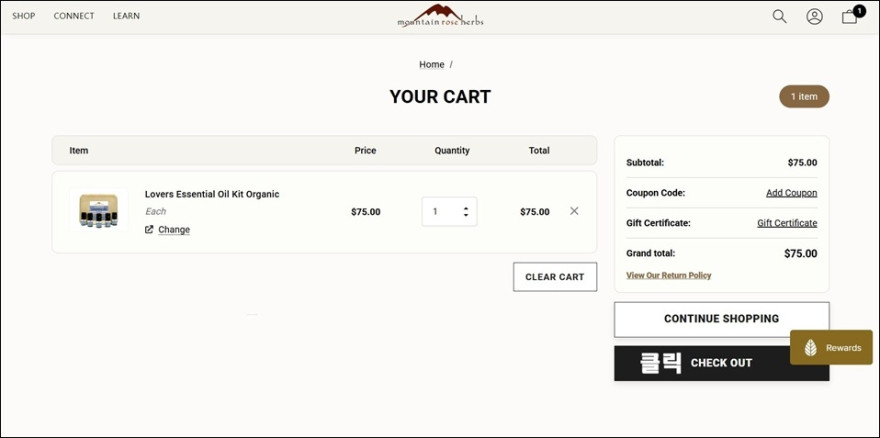This screenshot has height=438, width=880.
Task: Open the Lovers Essential Oil Kit thumbnail
Action: point(99,210)
